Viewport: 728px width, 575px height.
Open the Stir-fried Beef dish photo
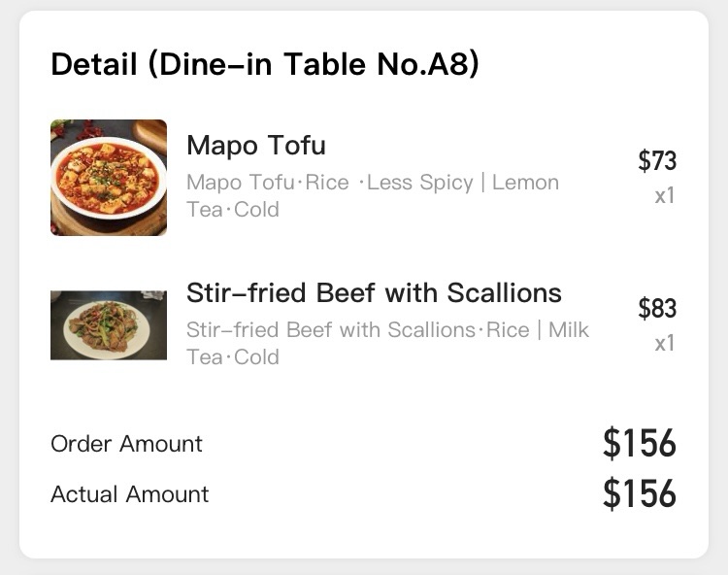click(109, 325)
